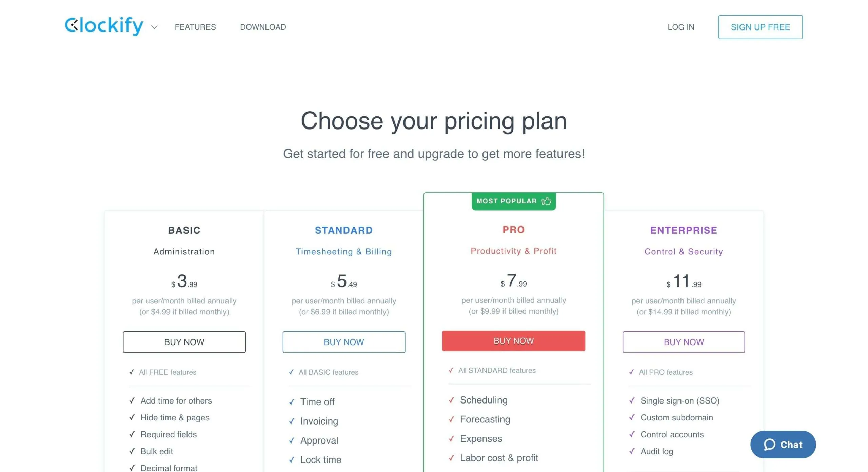Click the ENTERPRISE plan heading
The width and height of the screenshot is (868, 472).
tap(684, 230)
